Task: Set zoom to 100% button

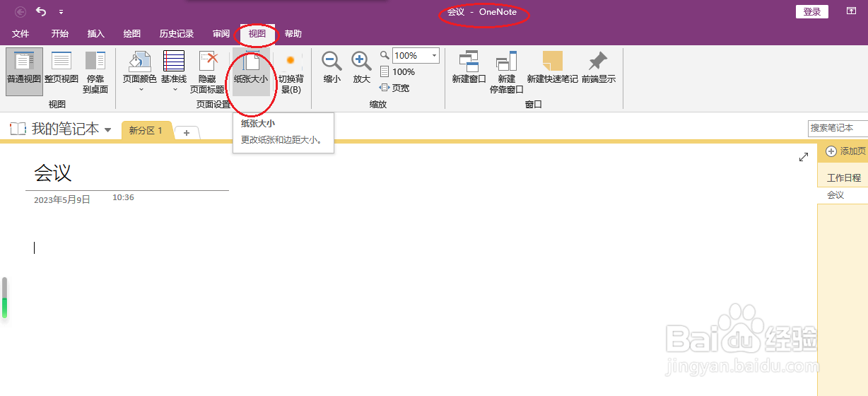Action: pyautogui.click(x=397, y=71)
